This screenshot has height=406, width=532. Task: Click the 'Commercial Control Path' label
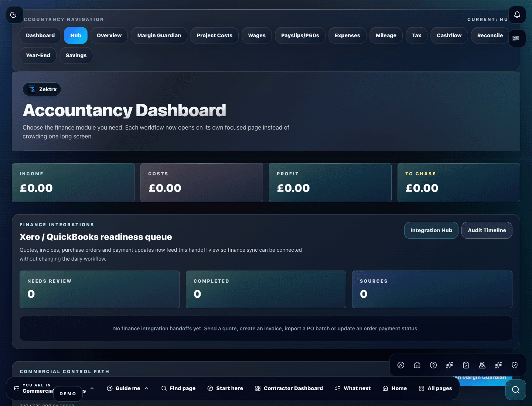(x=64, y=372)
